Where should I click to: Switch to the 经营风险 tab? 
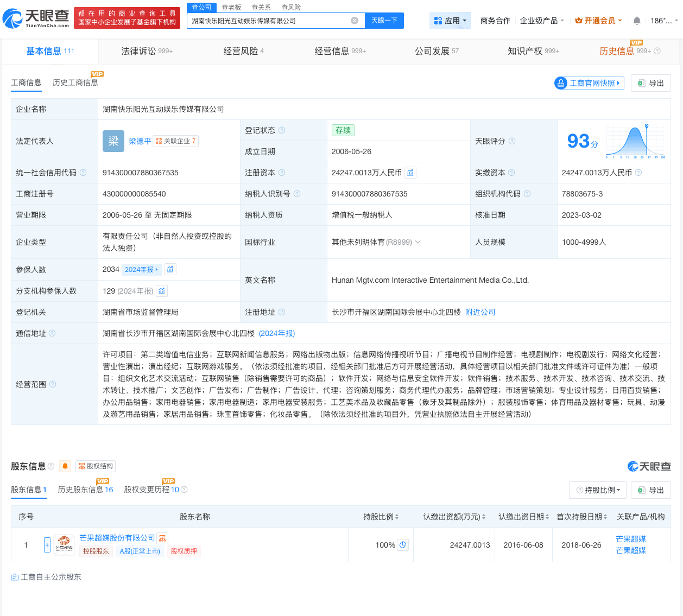[243, 51]
